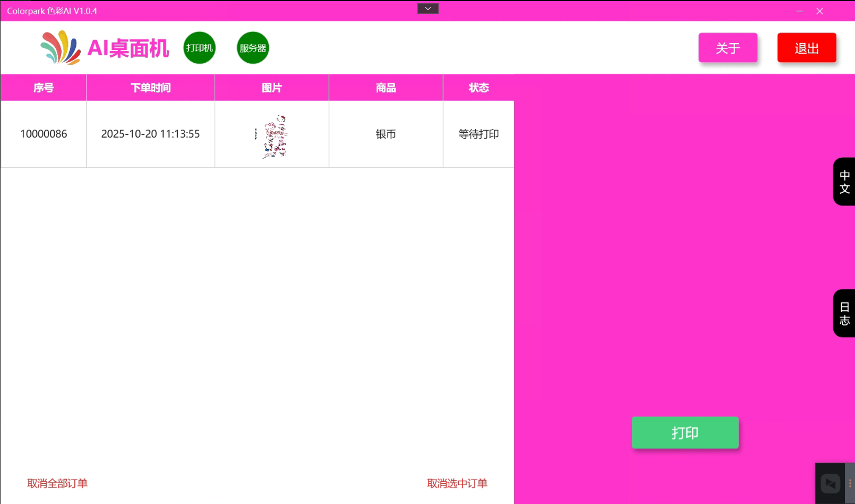Click the 状态 column header
Screen dimensions: 855x504
pyautogui.click(x=478, y=88)
